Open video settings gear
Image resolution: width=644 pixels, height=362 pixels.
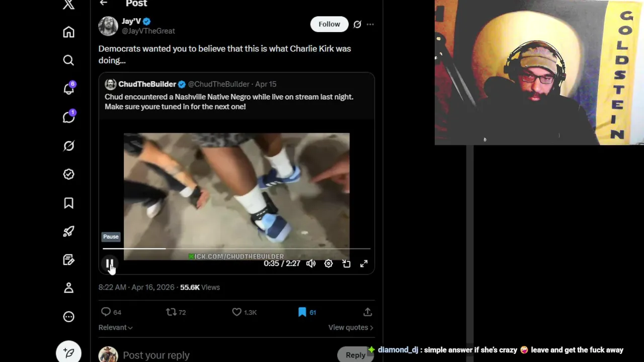tap(329, 263)
